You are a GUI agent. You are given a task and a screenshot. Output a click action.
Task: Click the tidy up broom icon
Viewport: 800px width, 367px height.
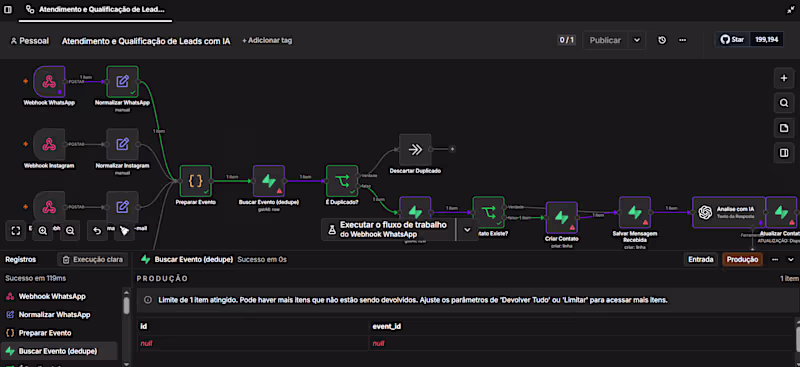tap(124, 231)
